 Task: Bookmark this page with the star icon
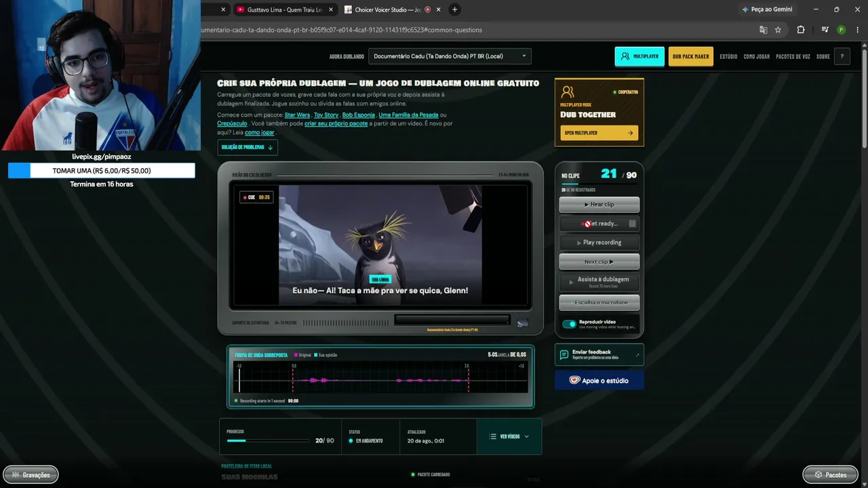pos(778,30)
